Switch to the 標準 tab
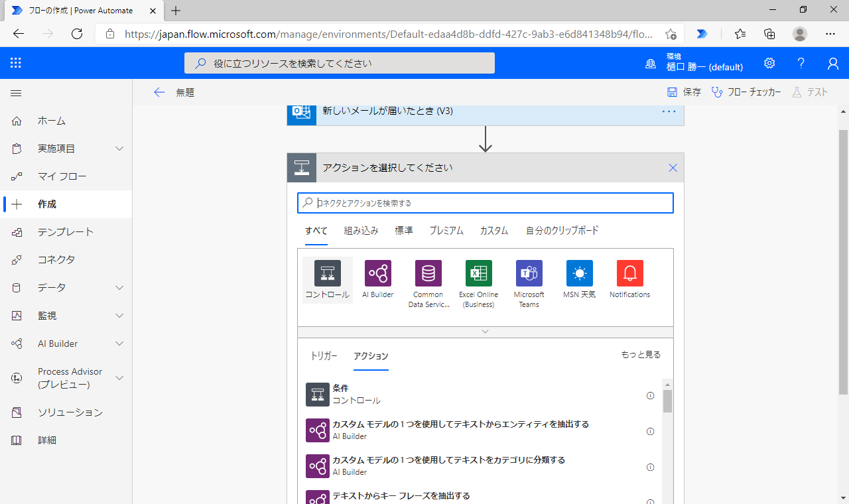The height and width of the screenshot is (504, 849). 404,231
